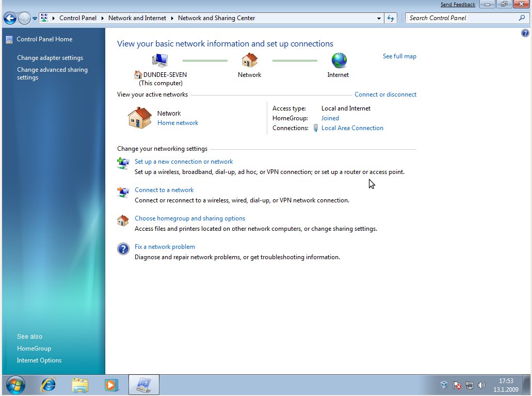
Task: Open Local Area Connection status
Action: [x=352, y=128]
